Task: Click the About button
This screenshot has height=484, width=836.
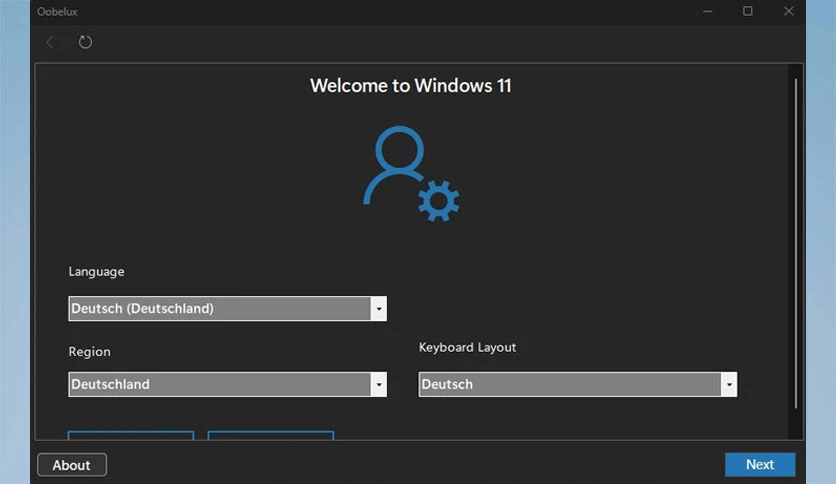Action: pos(72,465)
